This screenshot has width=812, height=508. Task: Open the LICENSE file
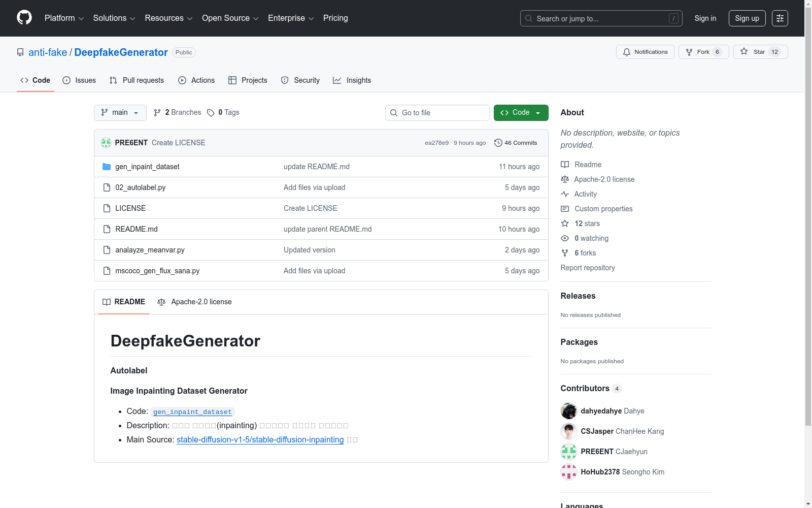(130, 208)
